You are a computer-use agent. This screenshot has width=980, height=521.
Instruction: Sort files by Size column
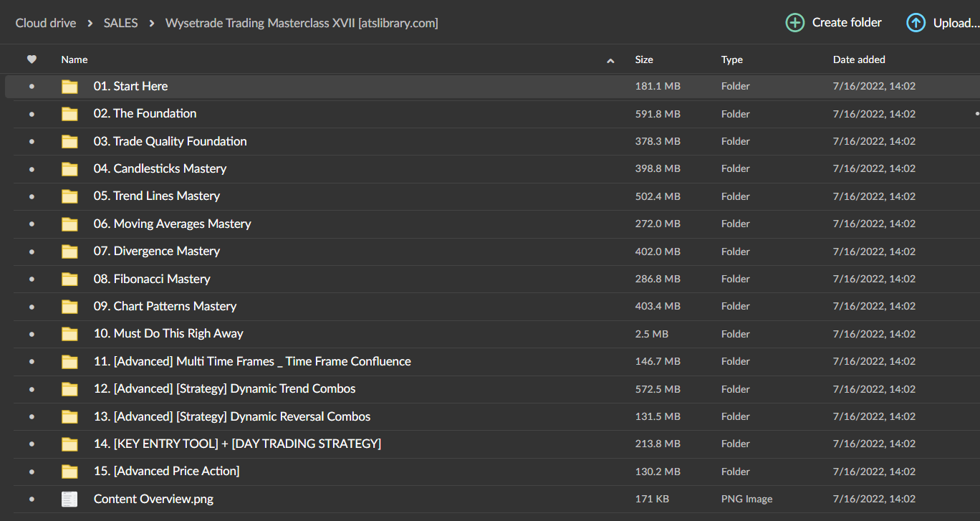tap(643, 60)
